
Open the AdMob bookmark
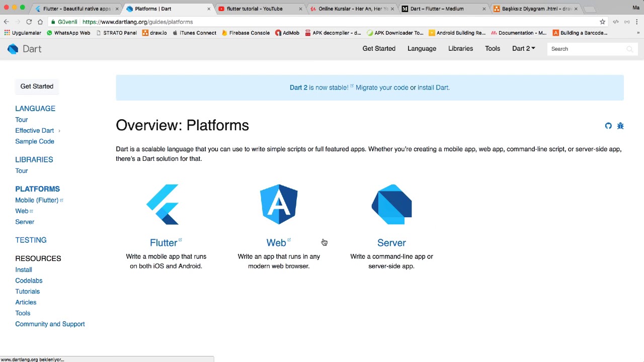[287, 33]
